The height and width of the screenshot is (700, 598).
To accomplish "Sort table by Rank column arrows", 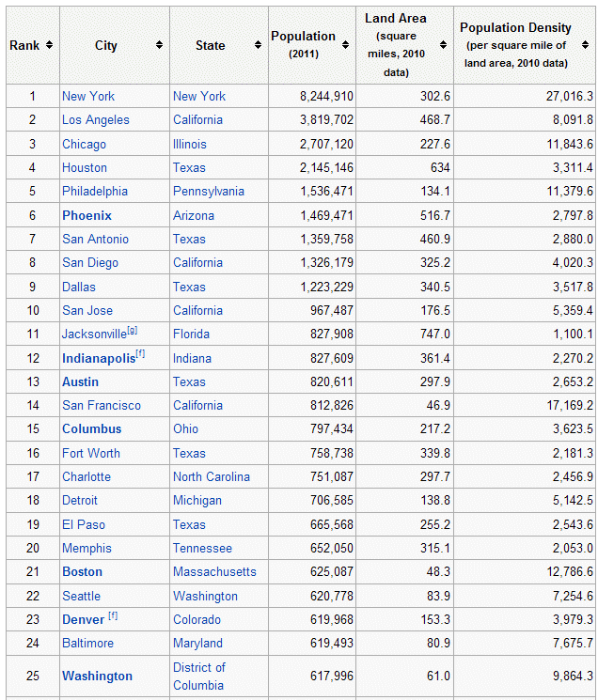I will 49,45.
